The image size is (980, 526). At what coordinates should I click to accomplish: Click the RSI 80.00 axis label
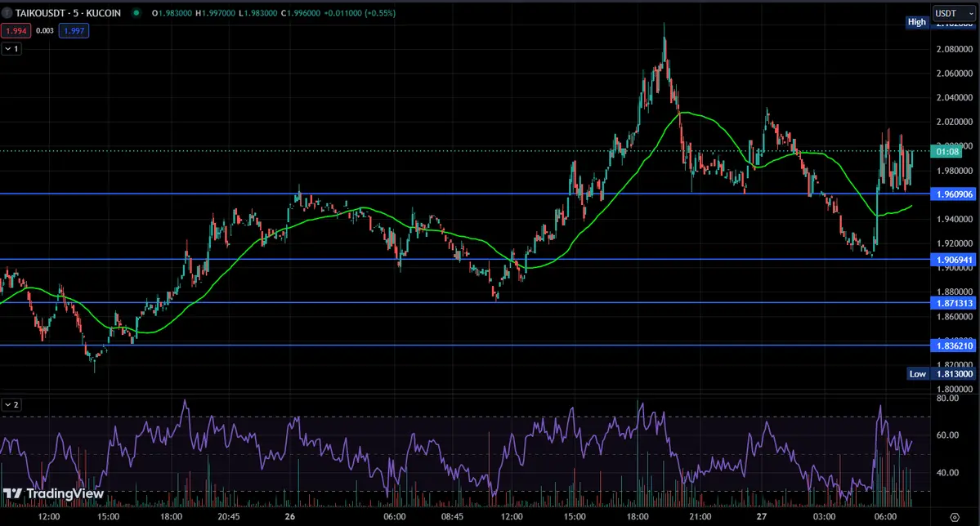947,398
